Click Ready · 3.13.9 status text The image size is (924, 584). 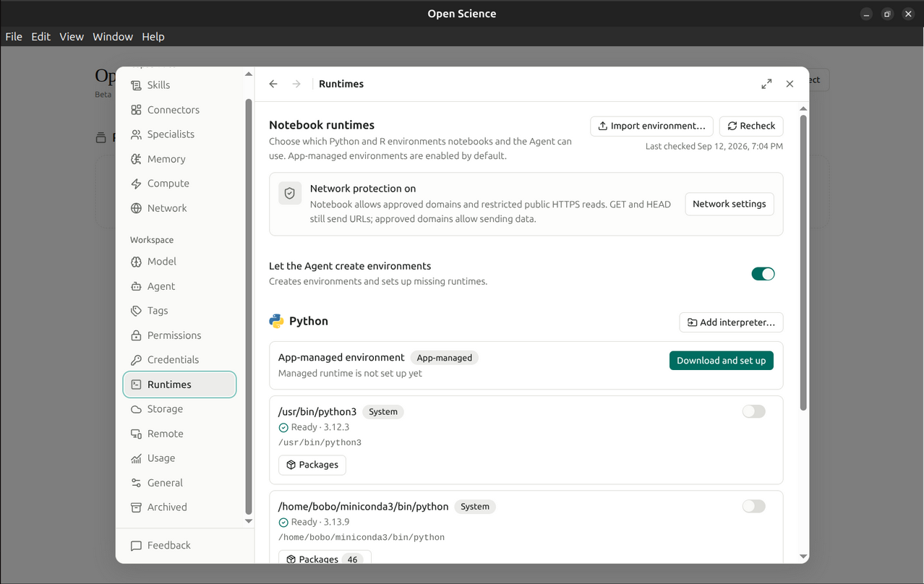(x=320, y=522)
